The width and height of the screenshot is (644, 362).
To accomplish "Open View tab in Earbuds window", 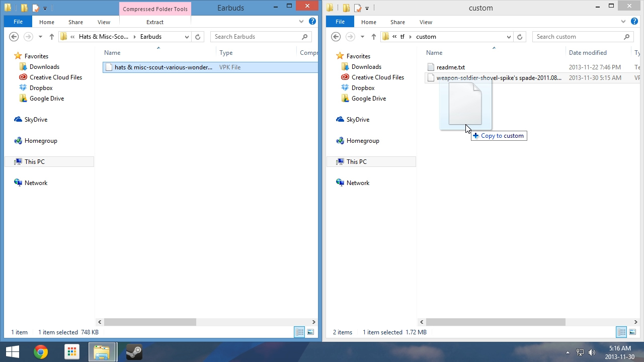I will tap(104, 22).
